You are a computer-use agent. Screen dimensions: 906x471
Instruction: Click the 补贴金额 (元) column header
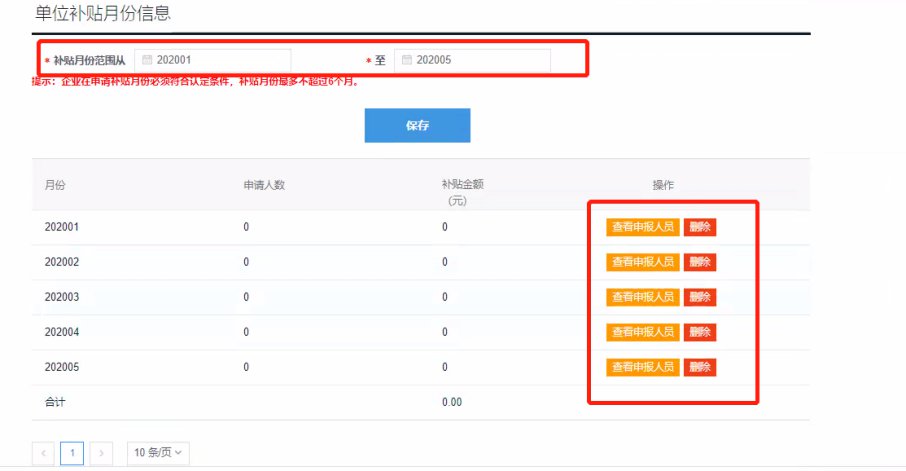tap(462, 192)
